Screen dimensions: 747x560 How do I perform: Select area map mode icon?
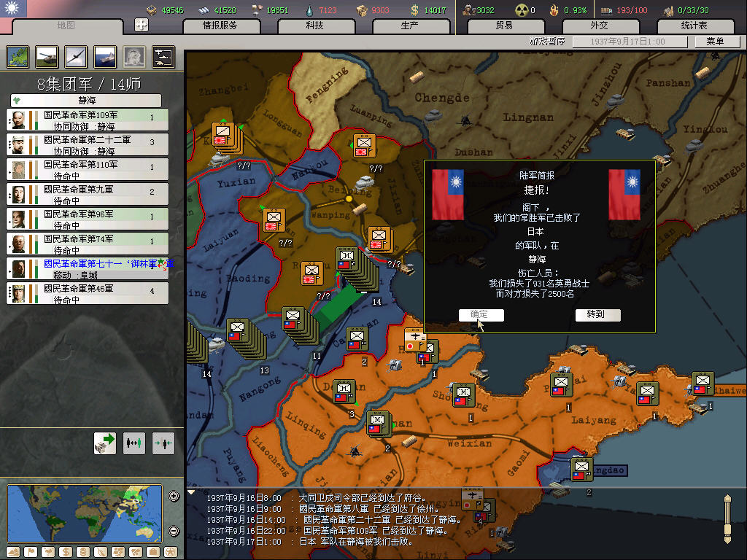pos(136,552)
